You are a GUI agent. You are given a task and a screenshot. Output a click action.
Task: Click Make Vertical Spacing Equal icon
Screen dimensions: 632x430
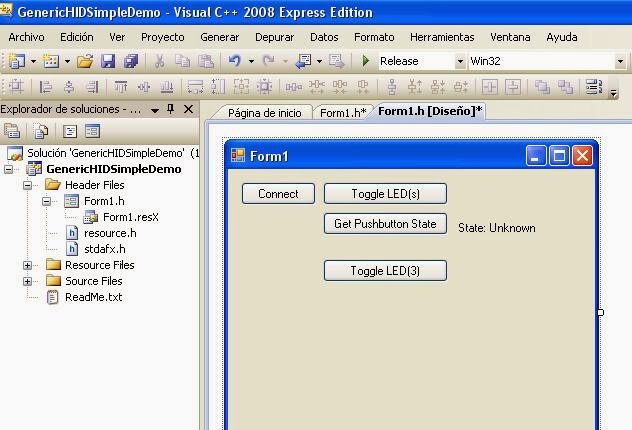[392, 87]
